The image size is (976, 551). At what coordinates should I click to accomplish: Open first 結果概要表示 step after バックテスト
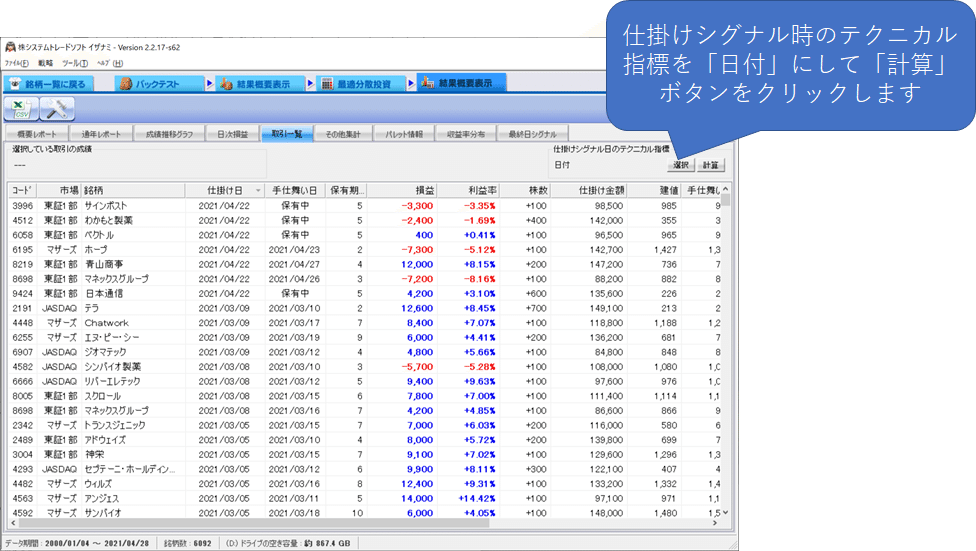coord(261,84)
